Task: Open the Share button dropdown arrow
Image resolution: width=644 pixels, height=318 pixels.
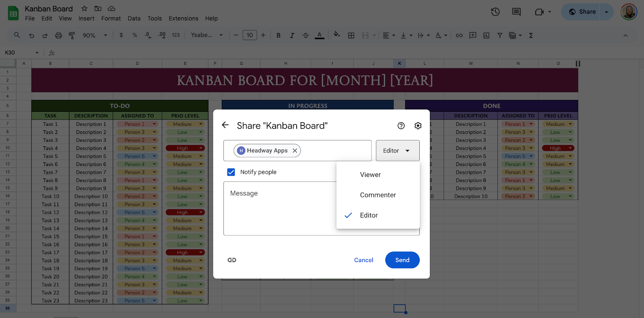Action: 607,12
